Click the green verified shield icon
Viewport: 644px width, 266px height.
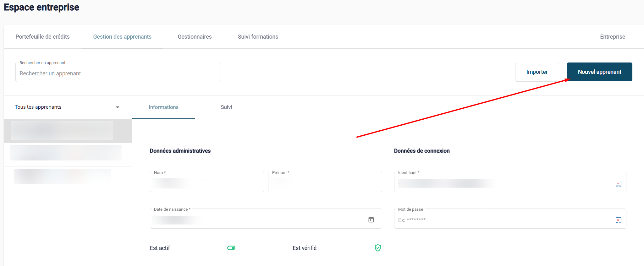click(378, 248)
